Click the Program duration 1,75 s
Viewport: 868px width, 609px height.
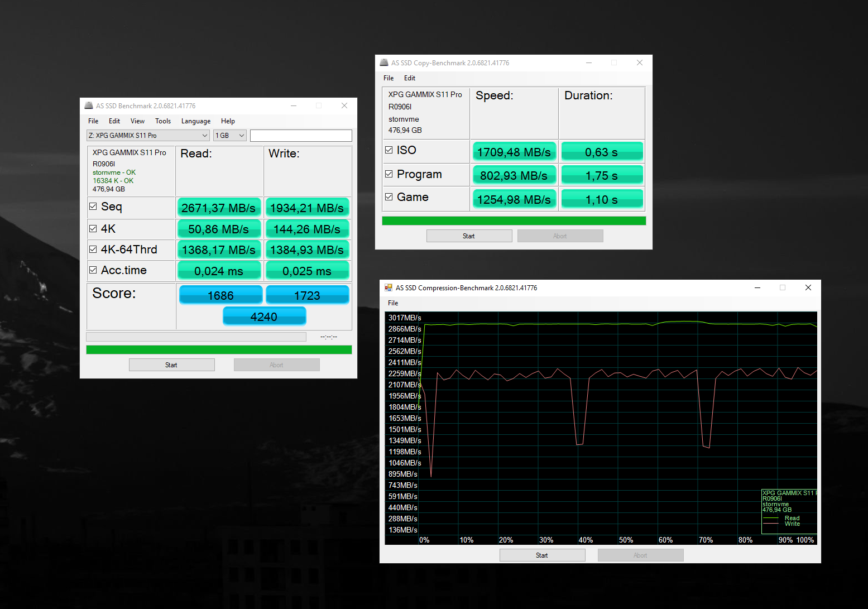pyautogui.click(x=602, y=175)
